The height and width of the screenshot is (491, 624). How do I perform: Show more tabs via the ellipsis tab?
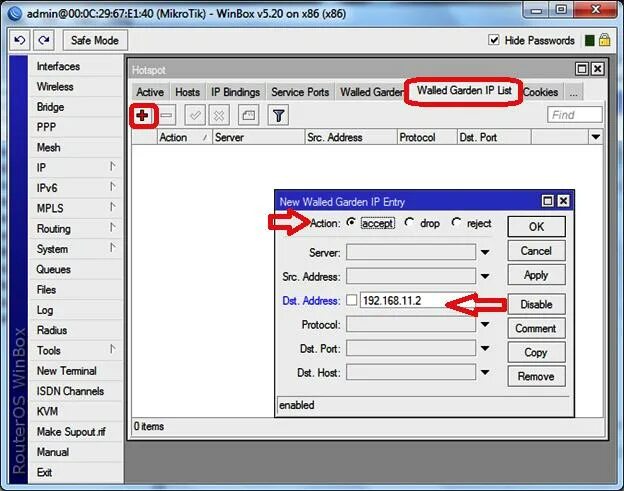(573, 92)
